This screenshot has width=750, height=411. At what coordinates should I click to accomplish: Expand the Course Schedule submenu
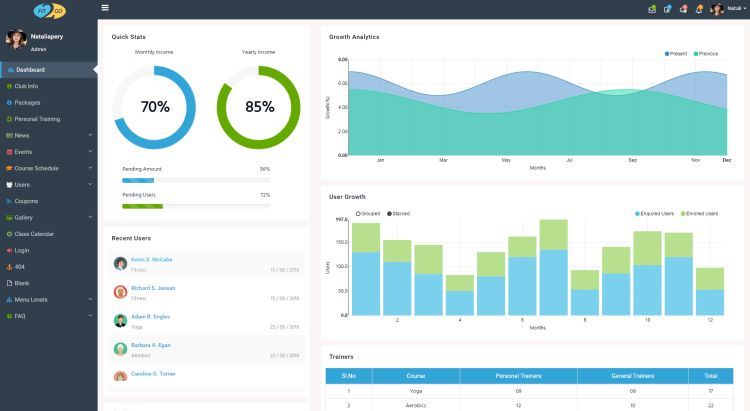(90, 168)
